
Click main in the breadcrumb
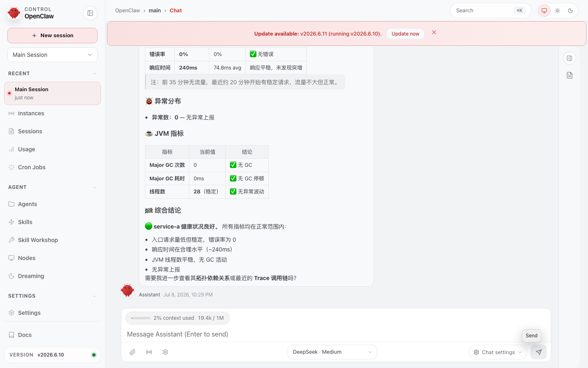click(155, 11)
